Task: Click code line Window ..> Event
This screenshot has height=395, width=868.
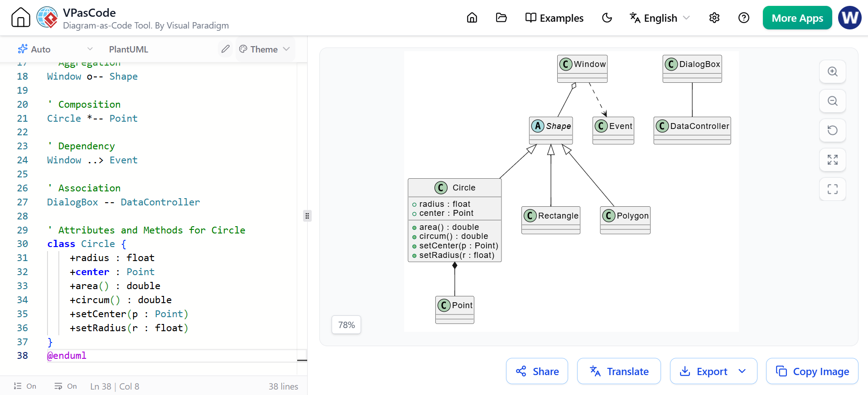Action: click(92, 160)
